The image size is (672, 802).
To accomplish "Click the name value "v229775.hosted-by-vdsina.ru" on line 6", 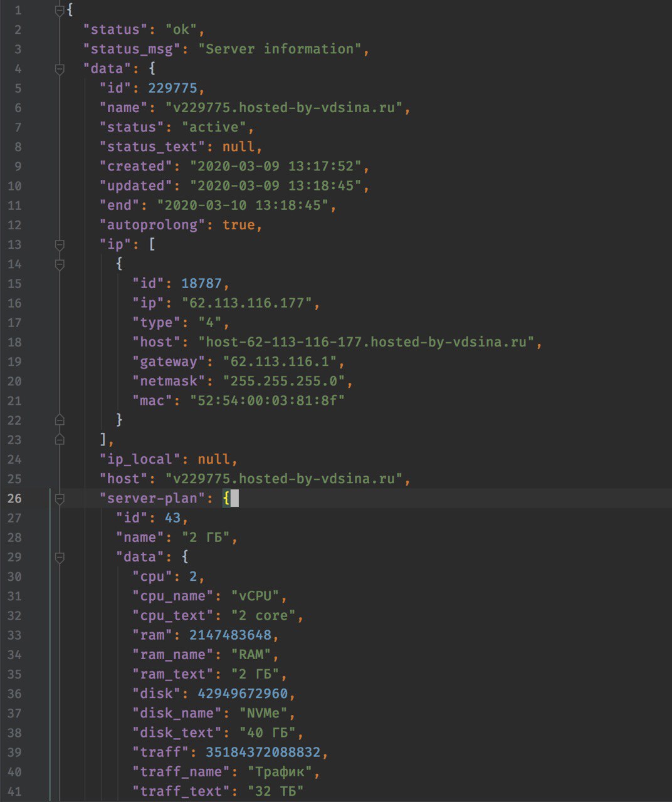I will pyautogui.click(x=284, y=108).
